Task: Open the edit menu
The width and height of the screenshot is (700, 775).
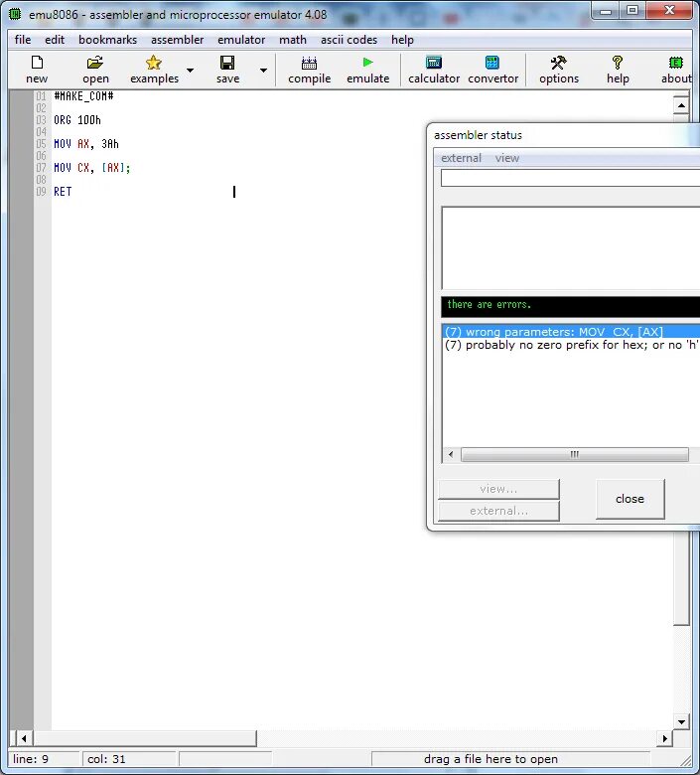Action: [x=55, y=40]
